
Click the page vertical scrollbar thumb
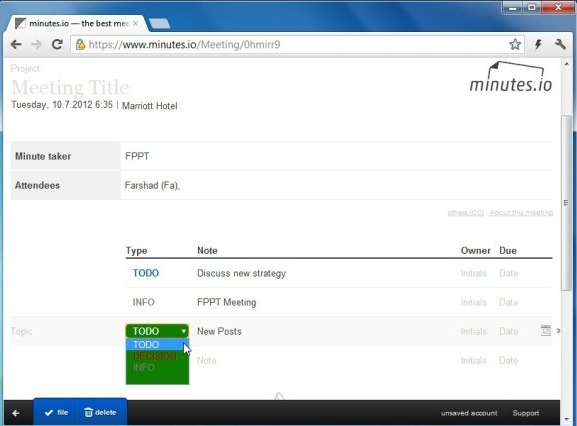pos(567,203)
